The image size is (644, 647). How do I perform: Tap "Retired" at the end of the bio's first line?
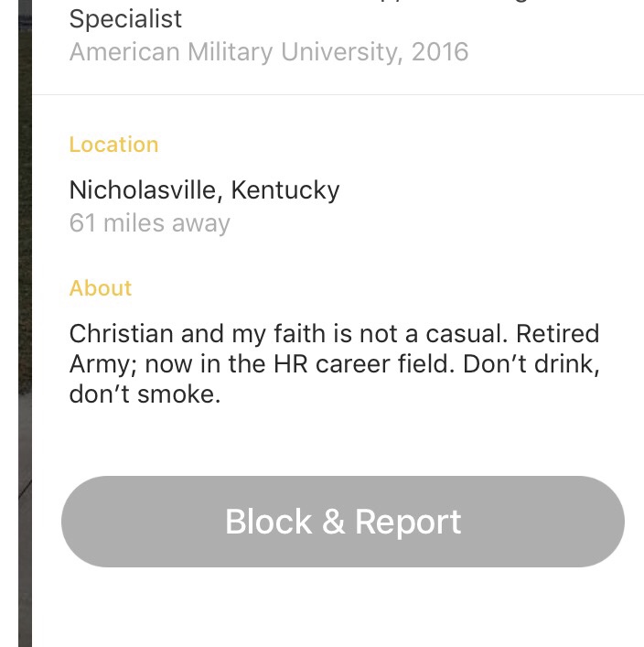[x=557, y=333]
